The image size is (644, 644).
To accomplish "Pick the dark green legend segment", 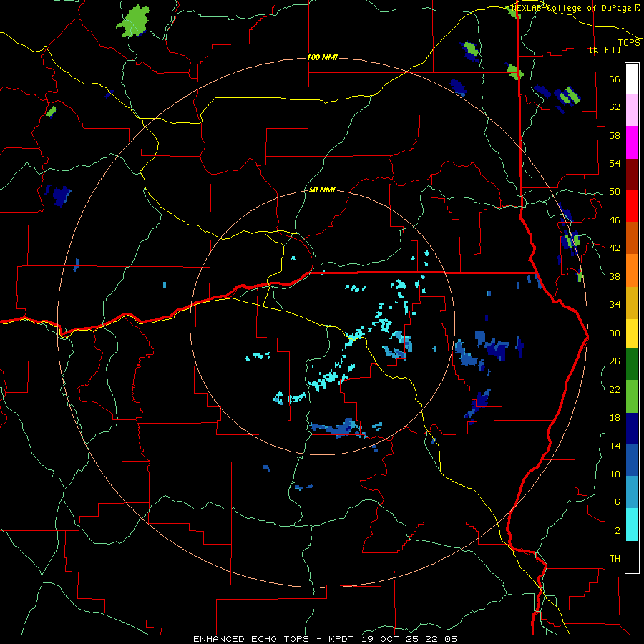I will click(632, 364).
